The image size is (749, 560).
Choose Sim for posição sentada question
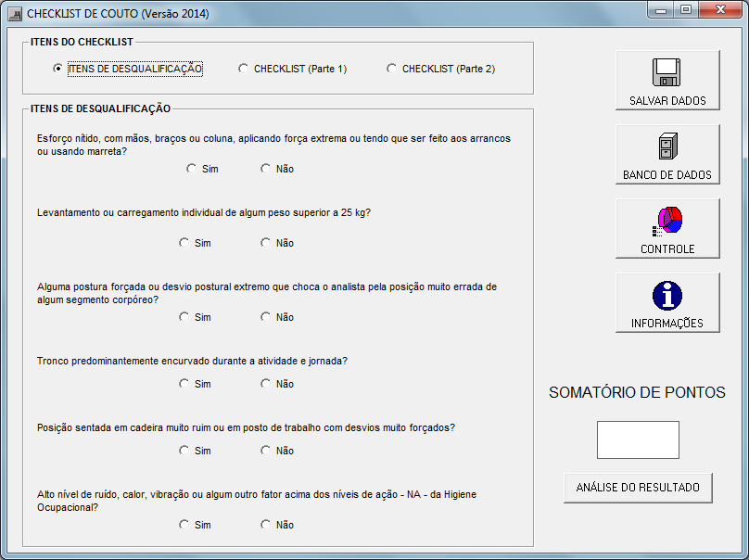tap(195, 451)
